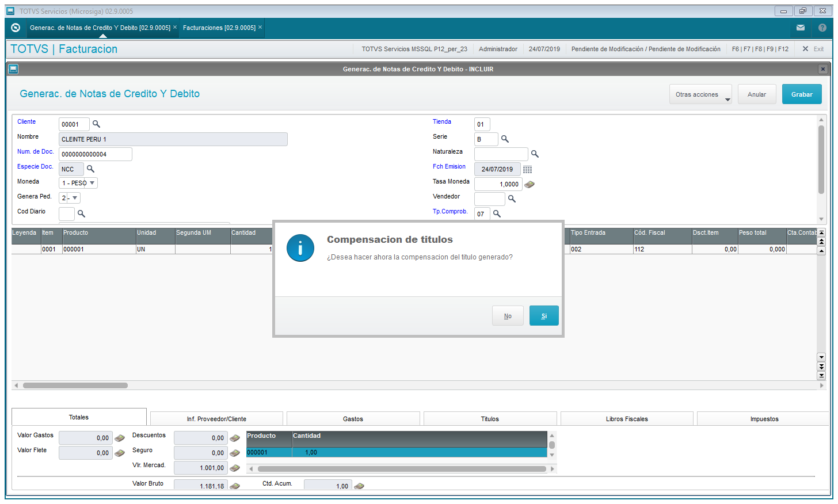Click Naturaleza search magnifier icon
The height and width of the screenshot is (504, 838).
click(x=535, y=154)
